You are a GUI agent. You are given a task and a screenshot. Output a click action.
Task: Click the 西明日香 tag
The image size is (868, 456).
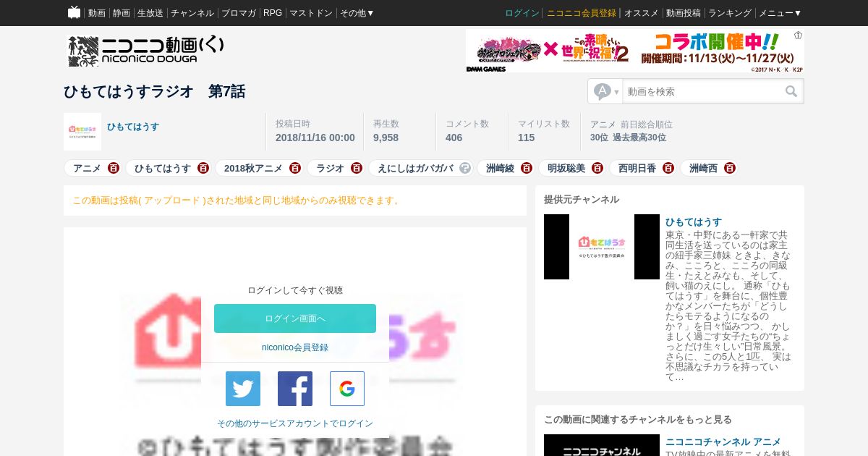tap(637, 168)
